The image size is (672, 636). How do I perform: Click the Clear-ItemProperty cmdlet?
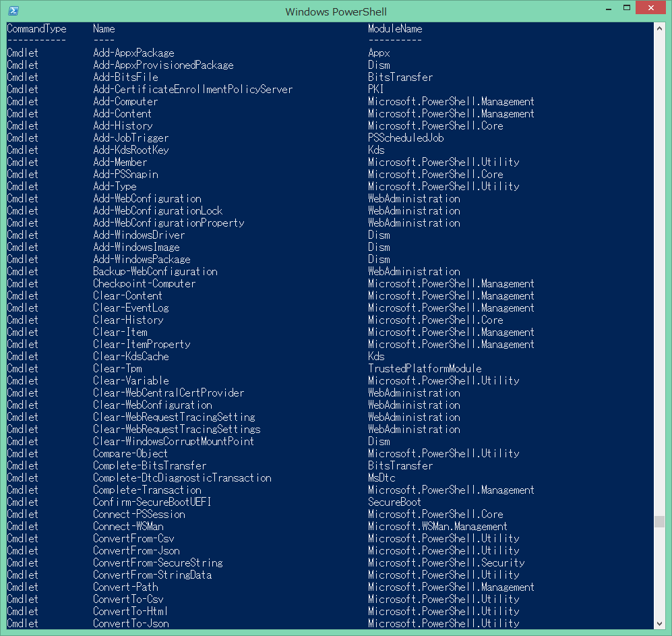click(142, 345)
